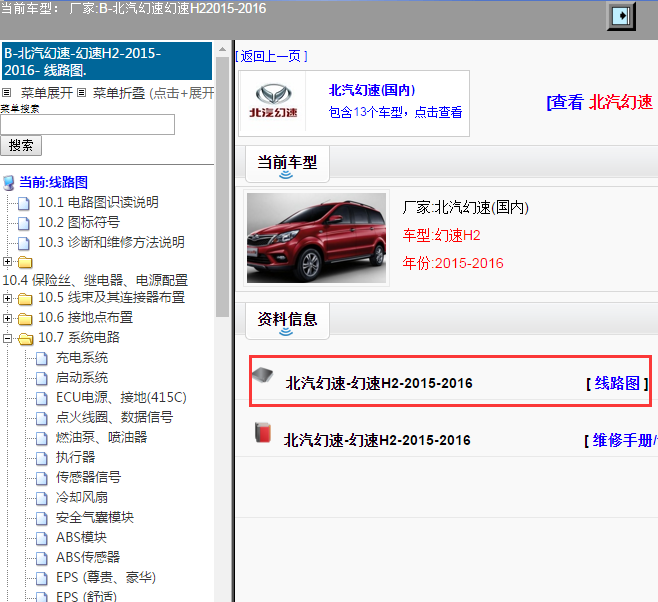This screenshot has width=658, height=602.
Task: Click 查看 北汽幻速 link at right
Action: tap(601, 102)
